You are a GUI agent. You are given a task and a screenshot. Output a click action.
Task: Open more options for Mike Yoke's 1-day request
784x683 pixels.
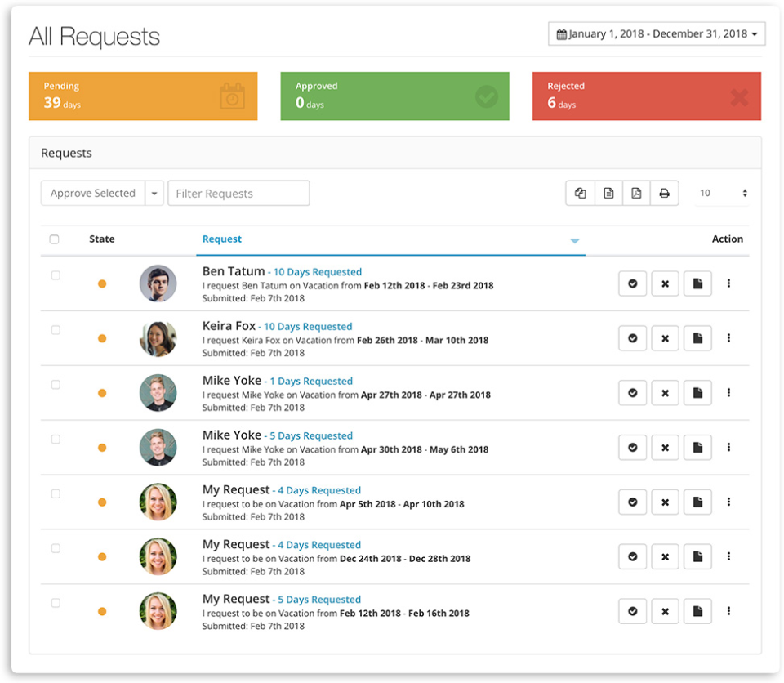[x=728, y=393]
